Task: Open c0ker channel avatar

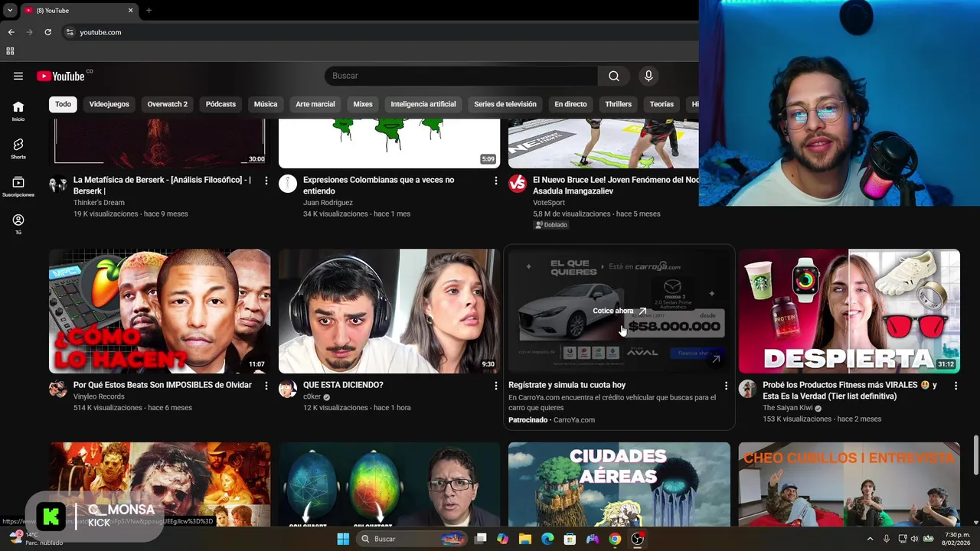Action: (x=288, y=389)
